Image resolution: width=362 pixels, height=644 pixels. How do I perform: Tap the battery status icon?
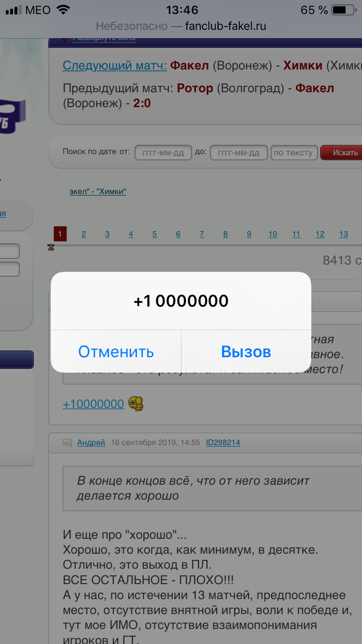[x=343, y=10]
